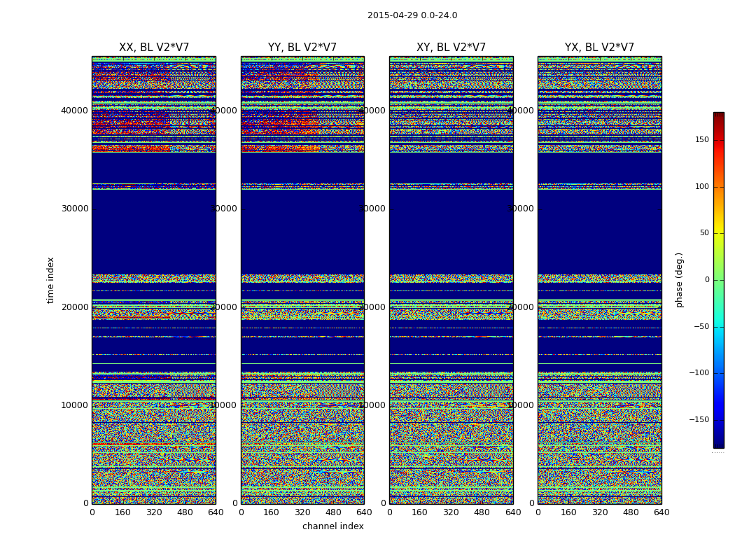Select the 'time index' y-axis label
This screenshot has width=735, height=560.
click(x=50, y=280)
